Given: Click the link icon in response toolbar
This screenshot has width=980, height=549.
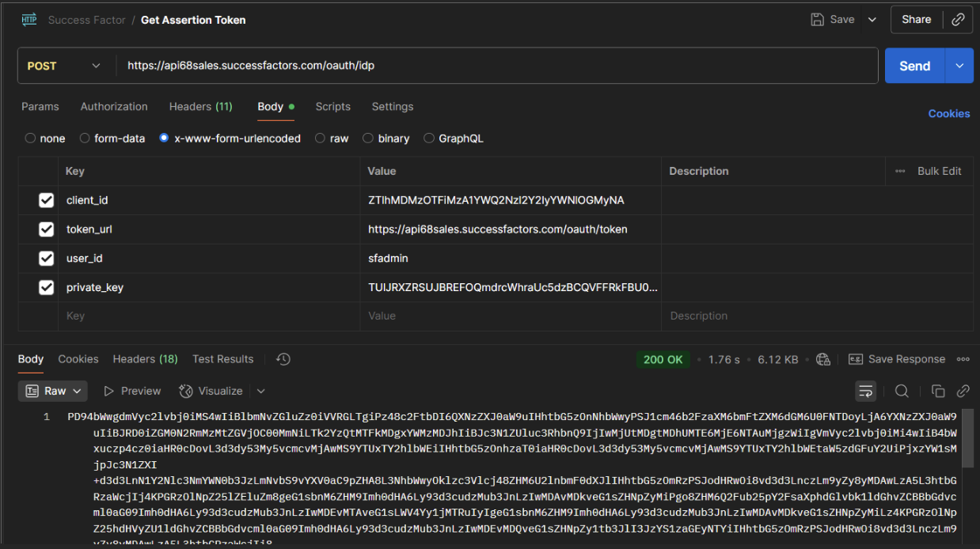Looking at the screenshot, I should point(963,391).
